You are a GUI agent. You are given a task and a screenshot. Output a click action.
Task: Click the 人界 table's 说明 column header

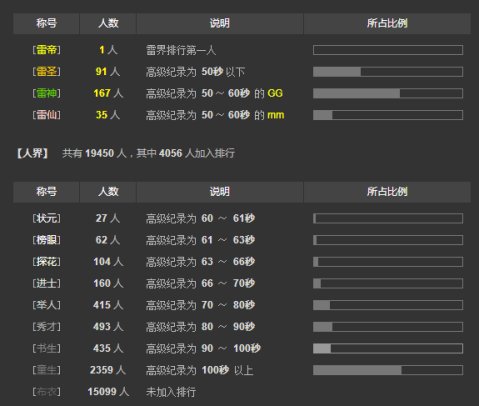(220, 192)
